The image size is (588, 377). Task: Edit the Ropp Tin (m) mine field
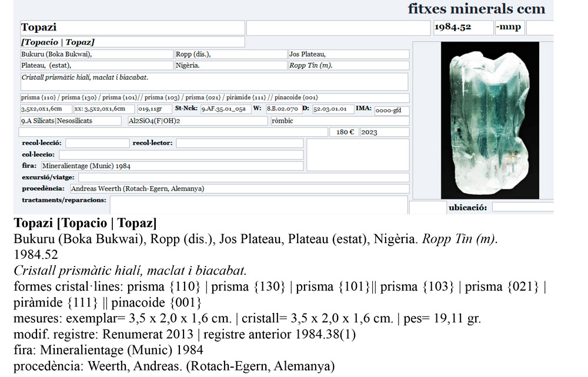[347, 65]
